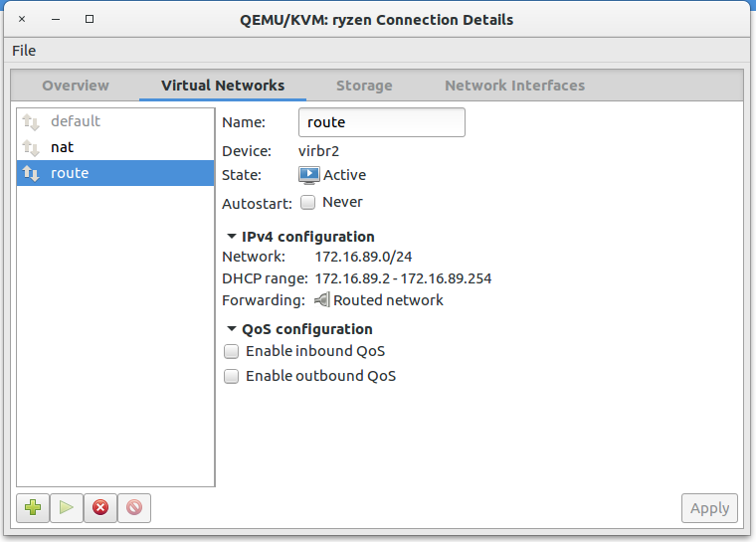The width and height of the screenshot is (756, 542).
Task: Click the Apply button
Action: tap(709, 508)
